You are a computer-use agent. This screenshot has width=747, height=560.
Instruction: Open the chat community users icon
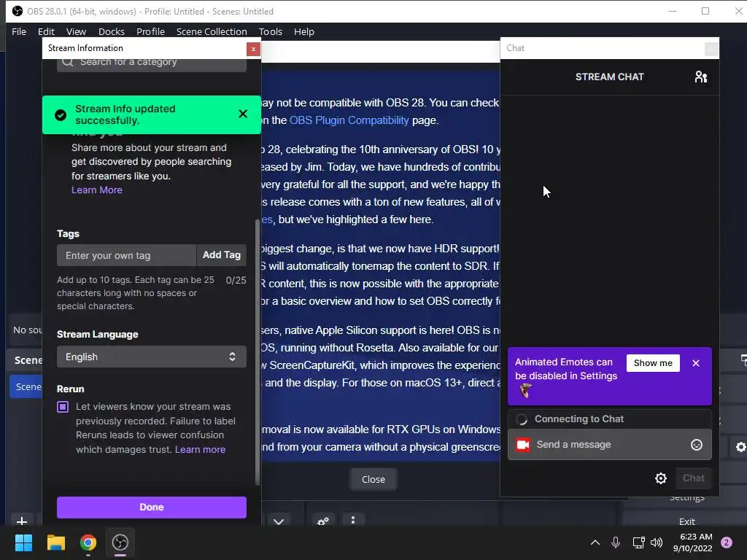pyautogui.click(x=701, y=77)
